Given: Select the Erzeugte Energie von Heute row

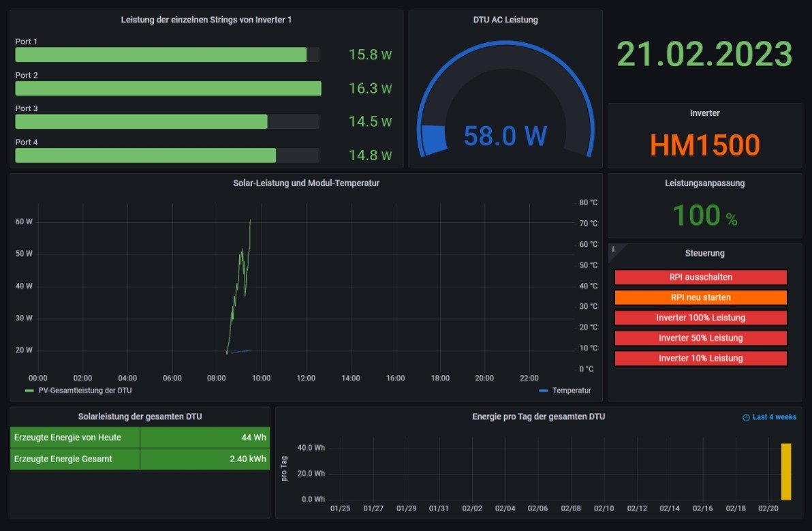Looking at the screenshot, I should [x=140, y=438].
